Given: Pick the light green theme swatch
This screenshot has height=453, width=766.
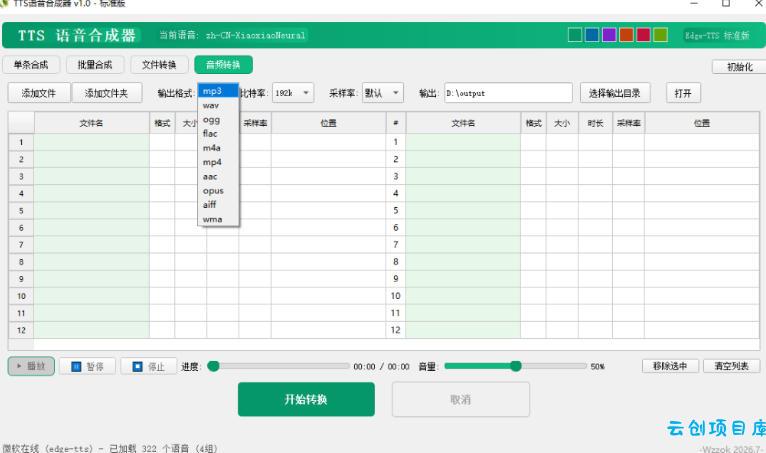Looking at the screenshot, I should click(660, 35).
